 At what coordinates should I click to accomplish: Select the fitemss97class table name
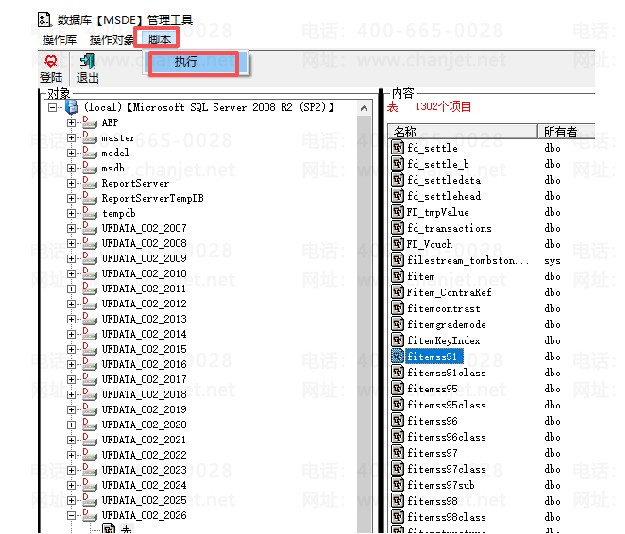[446, 469]
